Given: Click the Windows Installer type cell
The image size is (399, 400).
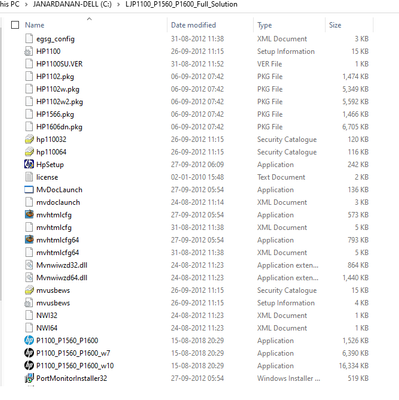Looking at the screenshot, I should 288,378.
